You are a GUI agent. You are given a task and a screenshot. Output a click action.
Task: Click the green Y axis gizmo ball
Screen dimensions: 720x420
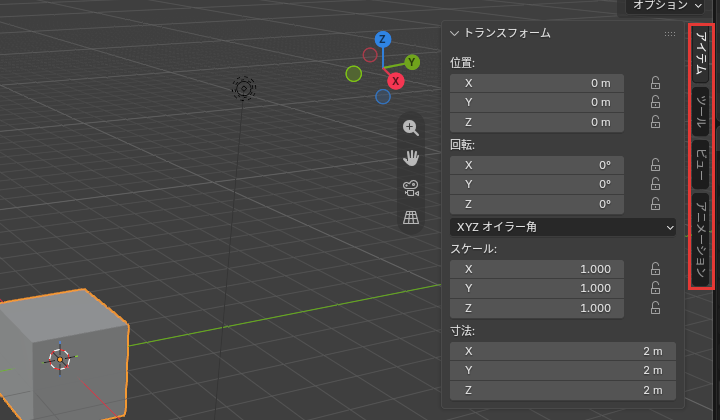[412, 62]
